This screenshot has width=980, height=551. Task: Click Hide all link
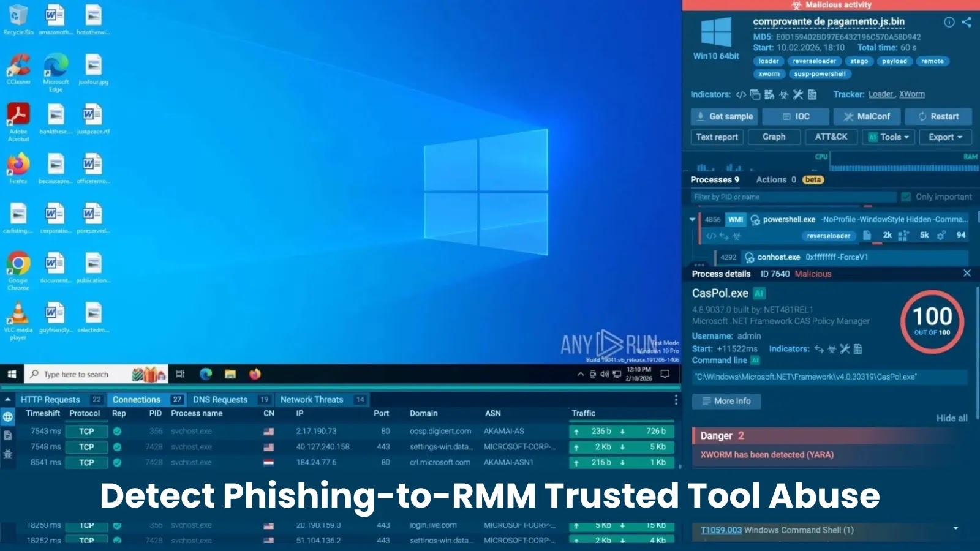pos(952,418)
